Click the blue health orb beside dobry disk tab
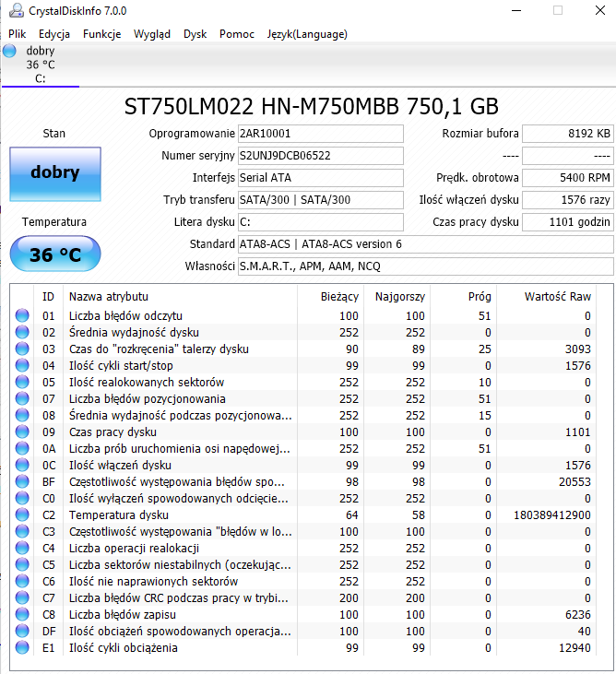 point(9,51)
